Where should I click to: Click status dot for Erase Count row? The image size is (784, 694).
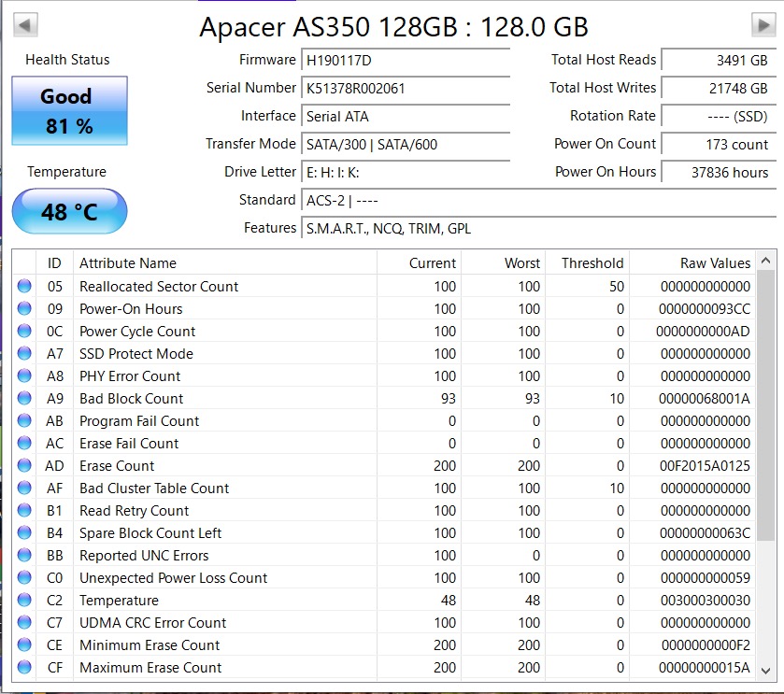pos(24,466)
